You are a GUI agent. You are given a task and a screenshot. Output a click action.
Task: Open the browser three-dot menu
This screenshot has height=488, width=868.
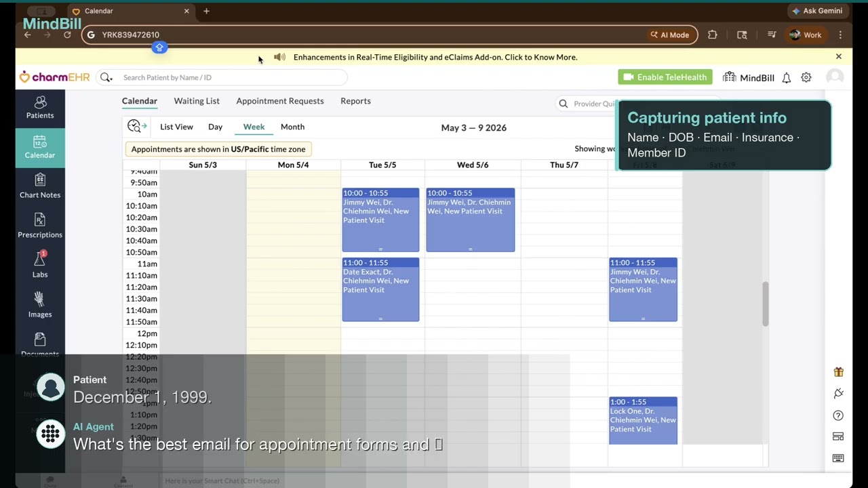[840, 35]
